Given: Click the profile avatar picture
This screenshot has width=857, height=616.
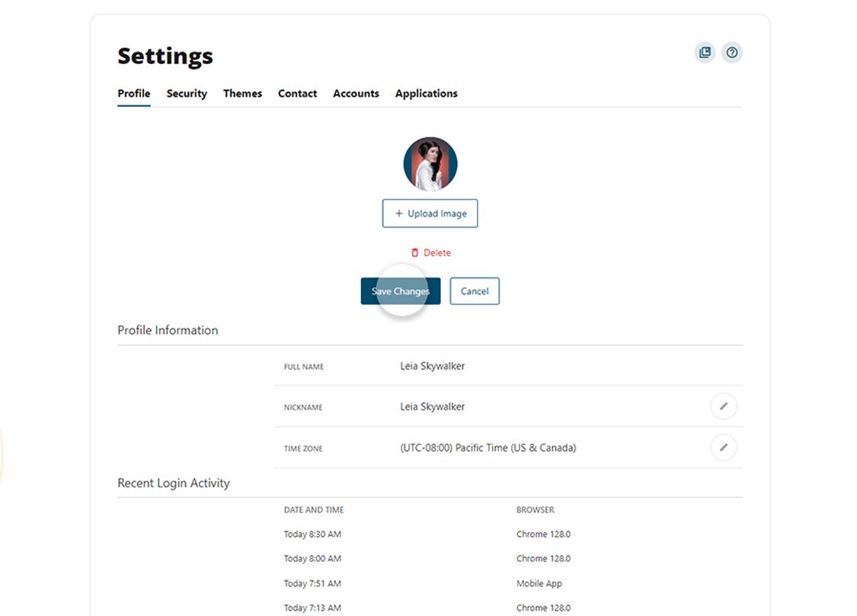Looking at the screenshot, I should [x=430, y=164].
